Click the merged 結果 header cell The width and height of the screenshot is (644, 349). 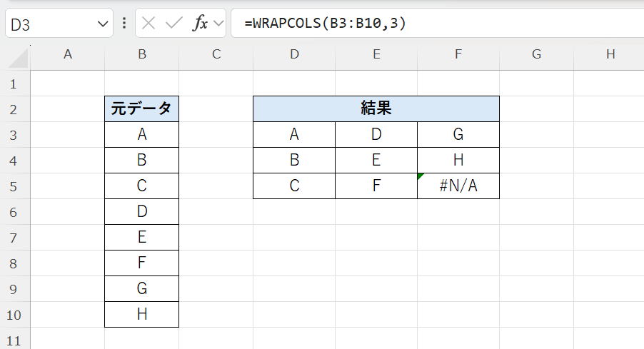[376, 108]
